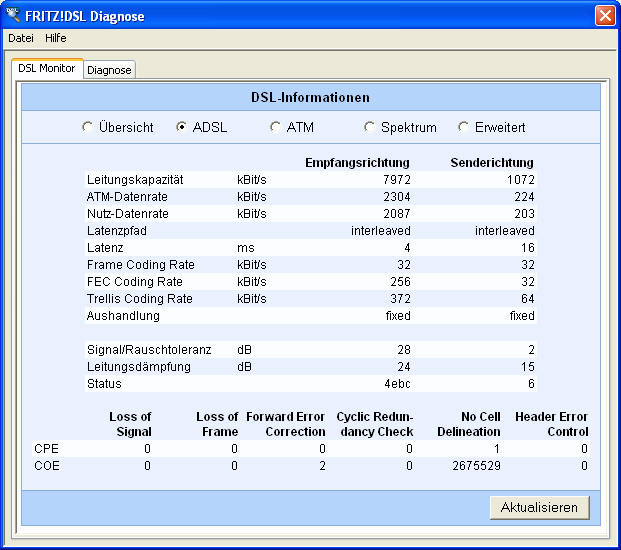Click the COE value 2675529

476,466
